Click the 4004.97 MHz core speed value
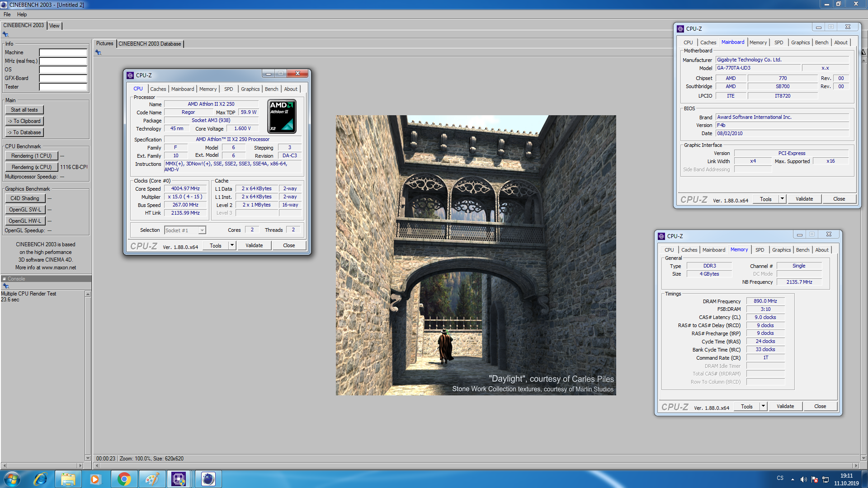 (x=185, y=188)
